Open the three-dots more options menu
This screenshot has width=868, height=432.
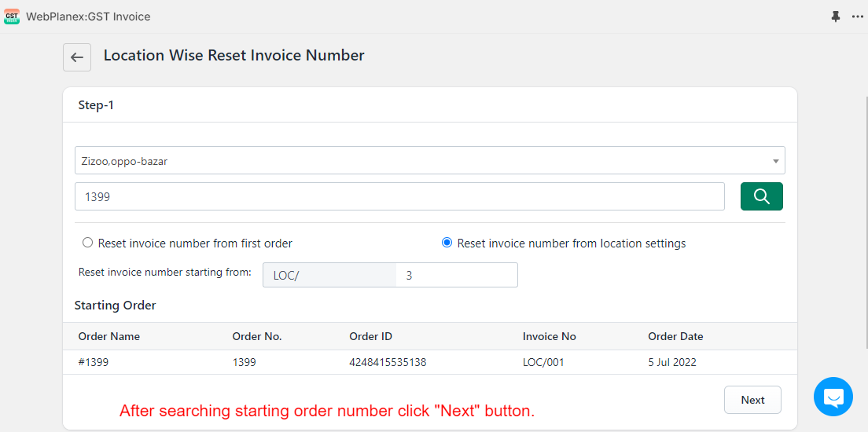point(857,16)
